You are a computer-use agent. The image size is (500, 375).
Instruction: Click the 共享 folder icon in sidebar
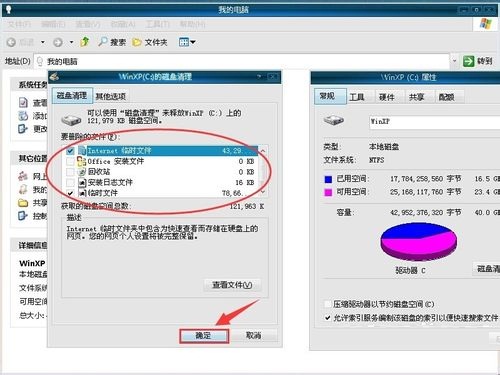(x=23, y=203)
